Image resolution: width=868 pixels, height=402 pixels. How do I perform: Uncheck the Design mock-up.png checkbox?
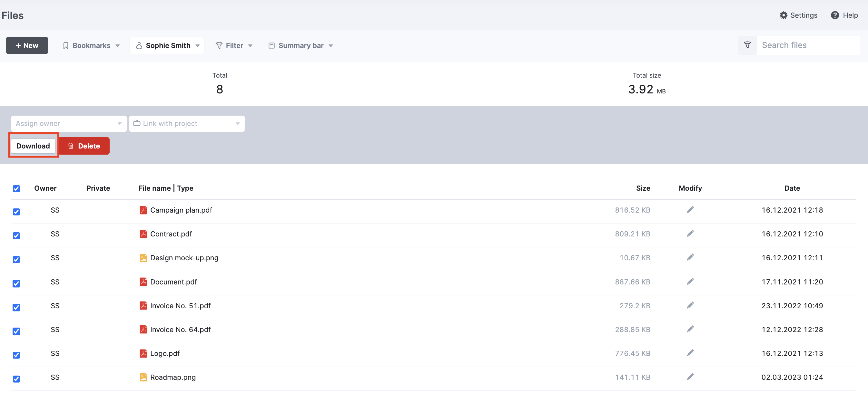pos(16,260)
